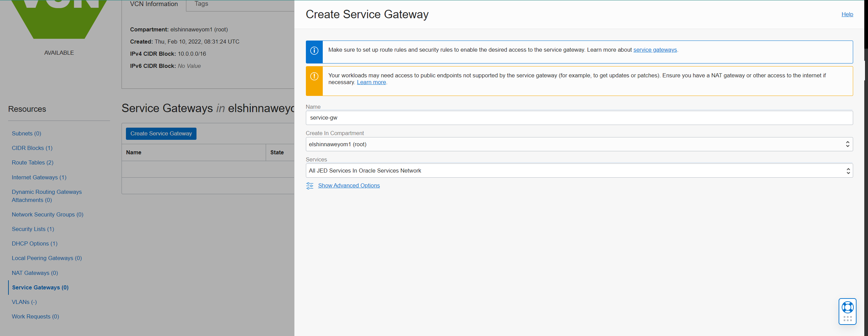The image size is (868, 336).
Task: Select NAT Gateways in the sidebar
Action: (34, 273)
